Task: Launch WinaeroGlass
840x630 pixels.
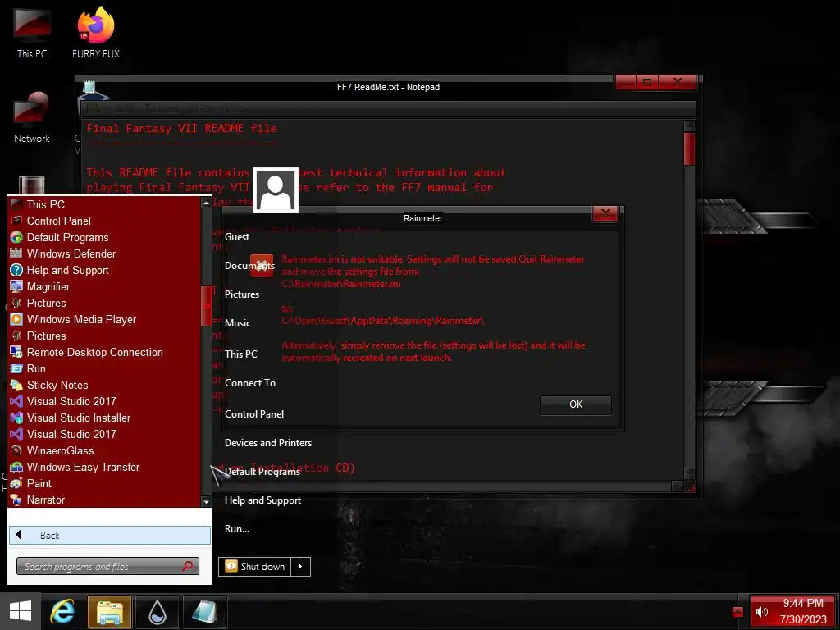Action: 60,450
